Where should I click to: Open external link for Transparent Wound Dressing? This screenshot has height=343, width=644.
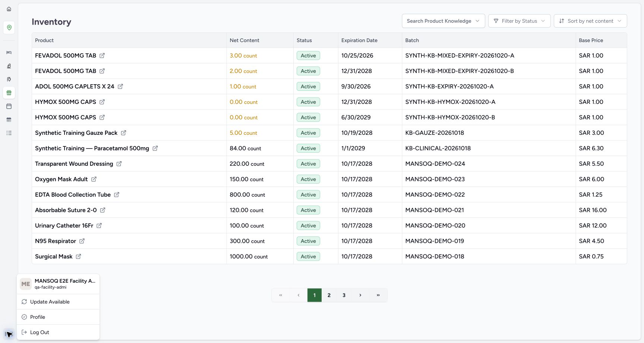[119, 164]
